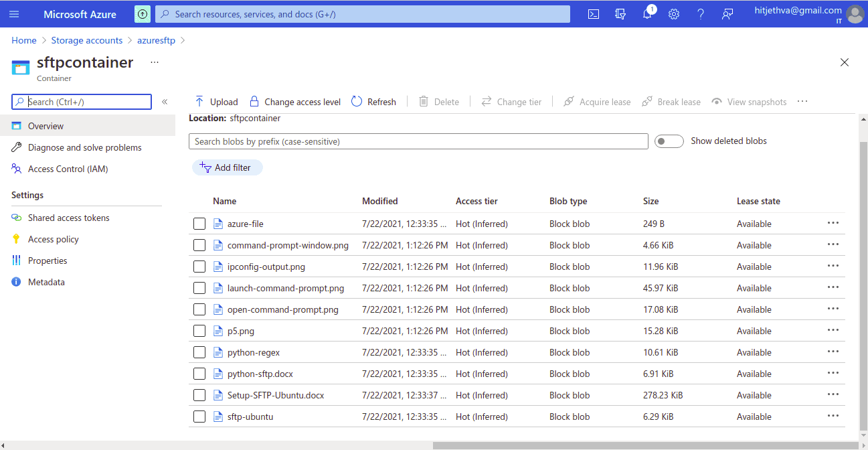This screenshot has height=450, width=868.
Task: Close the sftpcontainer blade
Action: [x=845, y=62]
